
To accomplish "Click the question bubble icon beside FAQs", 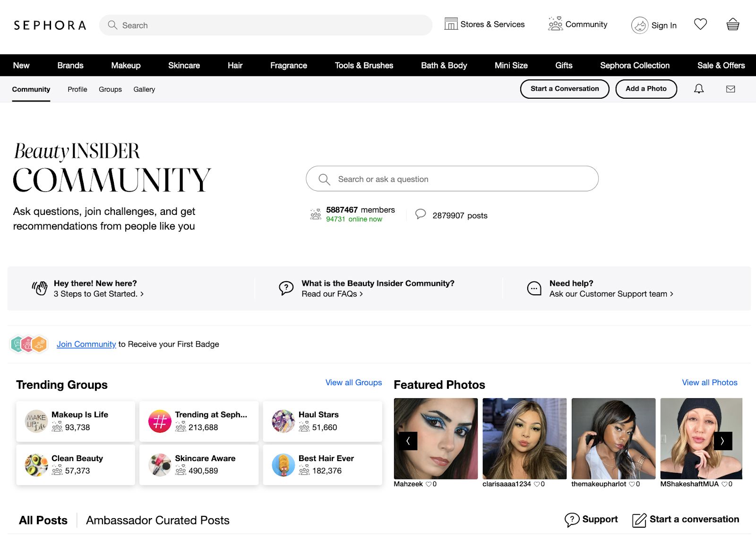I will click(x=286, y=288).
